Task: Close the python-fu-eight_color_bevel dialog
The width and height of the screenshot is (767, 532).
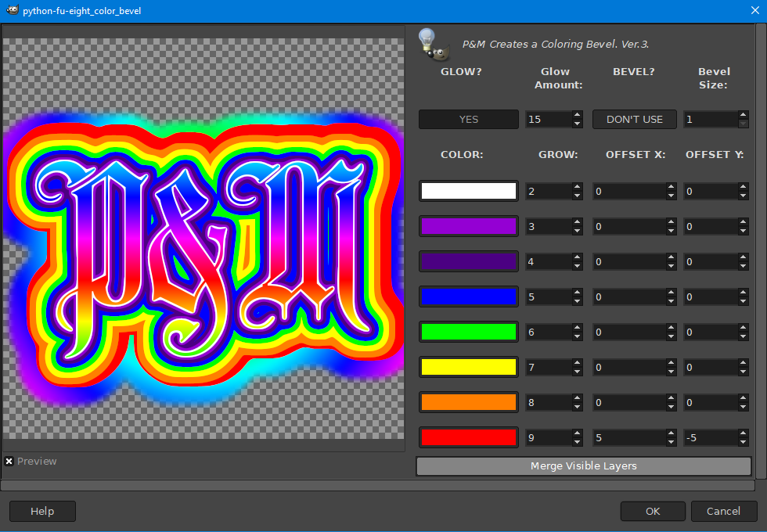Action: [x=754, y=10]
